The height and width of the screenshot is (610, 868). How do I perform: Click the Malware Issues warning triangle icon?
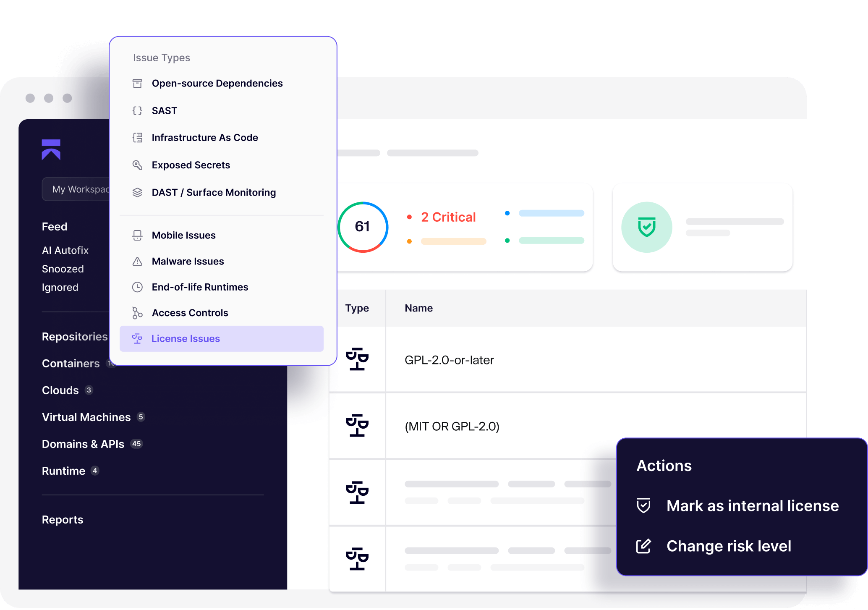(x=137, y=262)
